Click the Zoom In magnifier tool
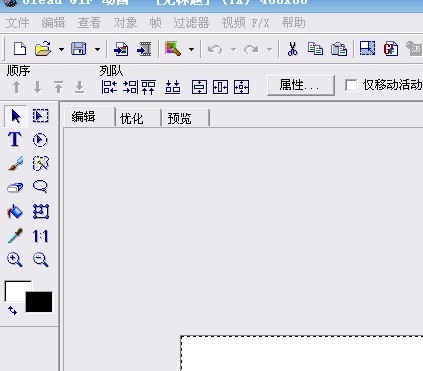 [15, 260]
